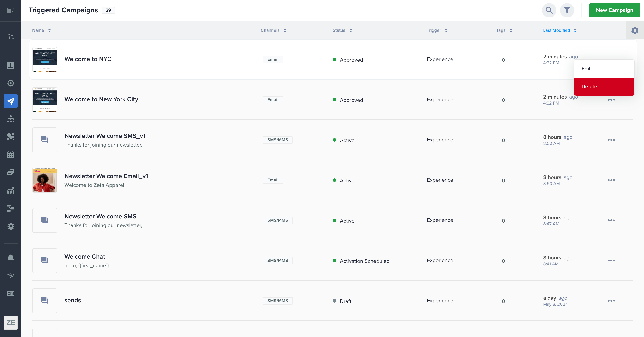Click the notifications bell sidebar icon

click(x=11, y=258)
